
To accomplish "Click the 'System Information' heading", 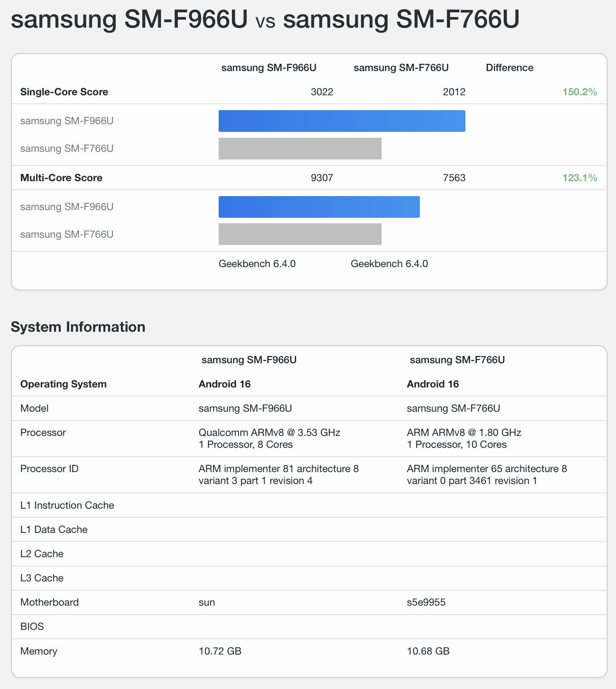I will coord(78,327).
